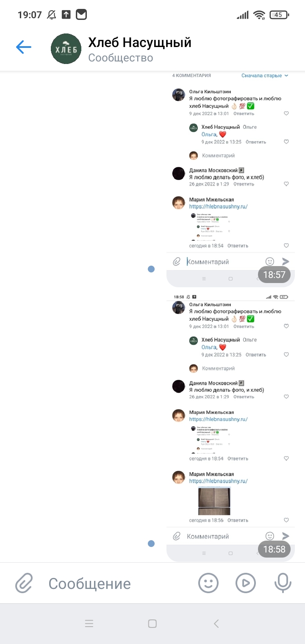The height and width of the screenshot is (644, 305).
Task: Open the second screenshot sent at 18:58
Action: click(x=230, y=427)
